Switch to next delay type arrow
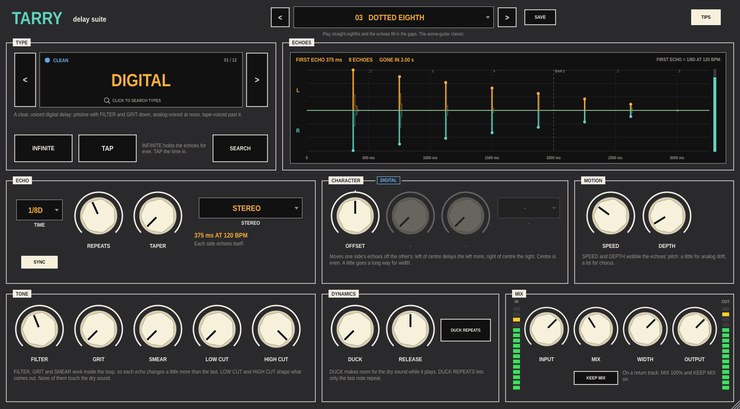 pos(257,80)
